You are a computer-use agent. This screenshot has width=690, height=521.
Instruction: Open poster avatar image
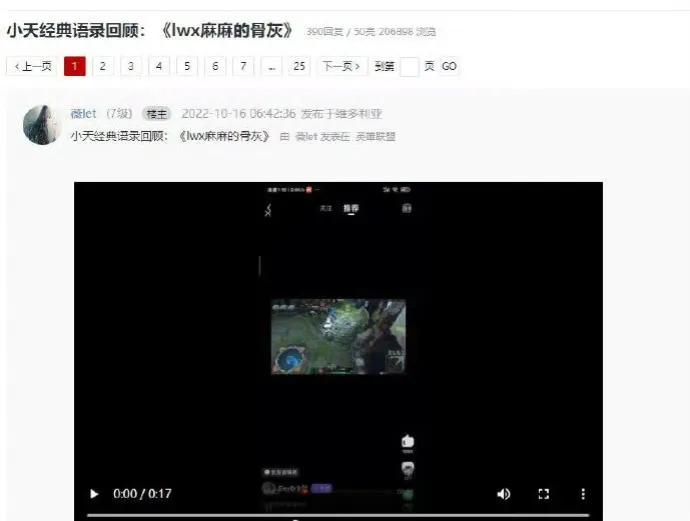click(x=42, y=125)
